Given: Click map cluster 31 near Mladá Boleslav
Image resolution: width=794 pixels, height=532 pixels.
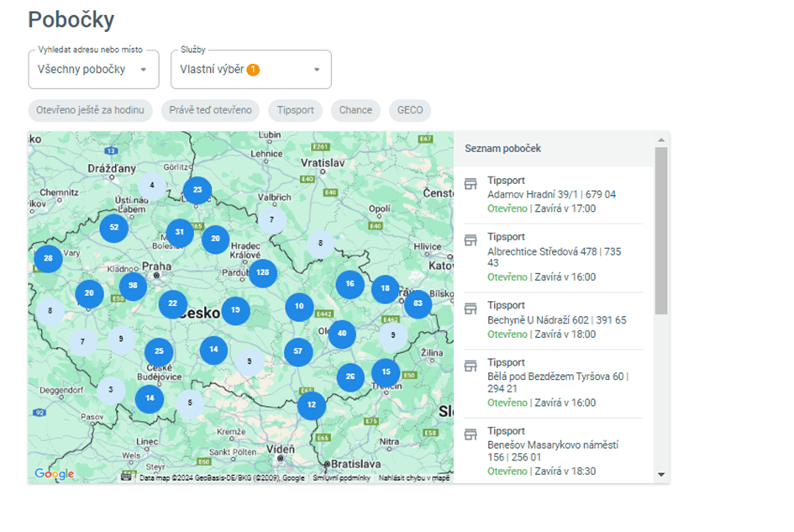Looking at the screenshot, I should coord(180,232).
